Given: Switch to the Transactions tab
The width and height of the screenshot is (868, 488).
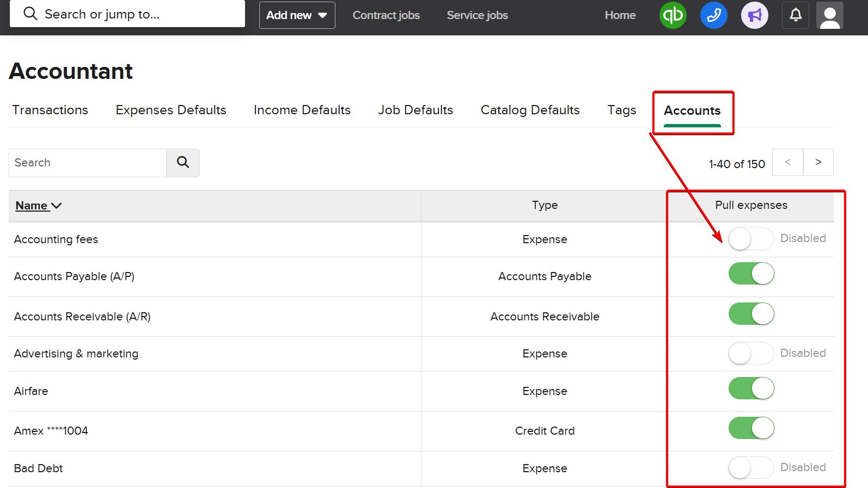Looking at the screenshot, I should [x=50, y=110].
